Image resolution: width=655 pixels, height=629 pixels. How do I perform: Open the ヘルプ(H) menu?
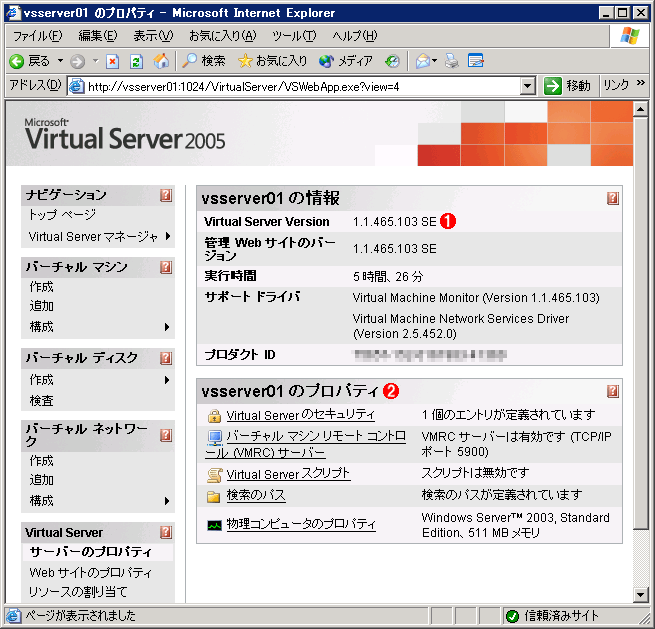(355, 36)
